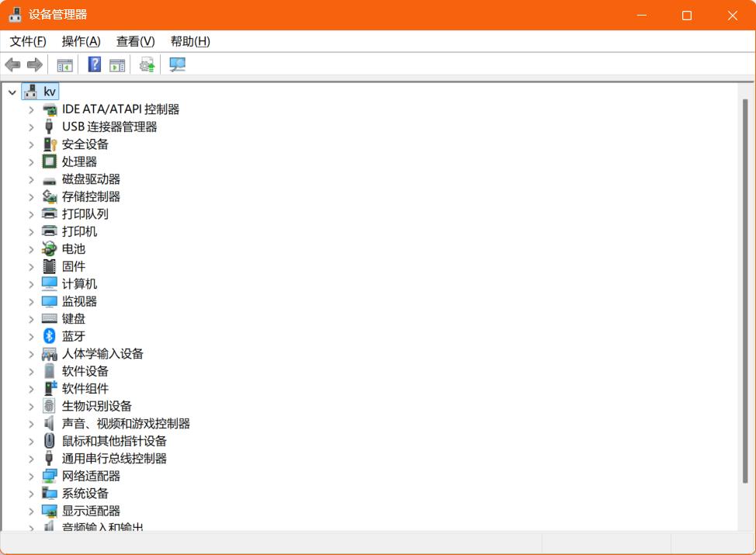Click the vertical scrollbar thumb

click(745, 291)
